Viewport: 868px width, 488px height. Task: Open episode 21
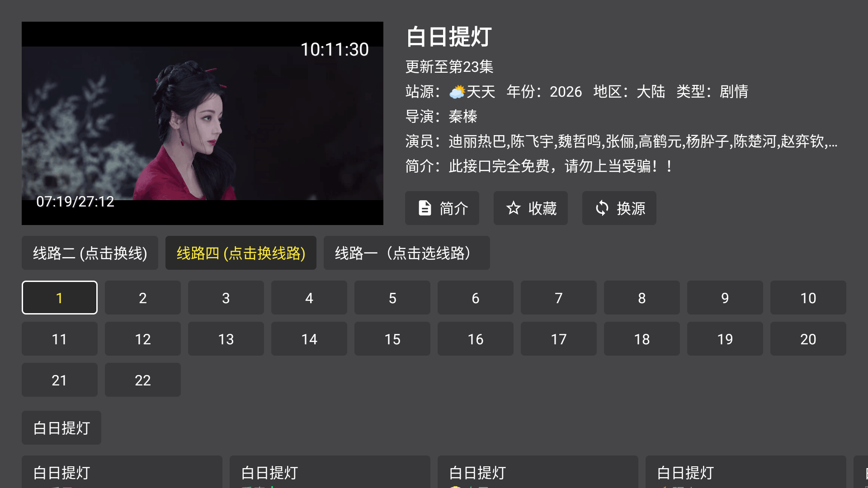tap(60, 380)
